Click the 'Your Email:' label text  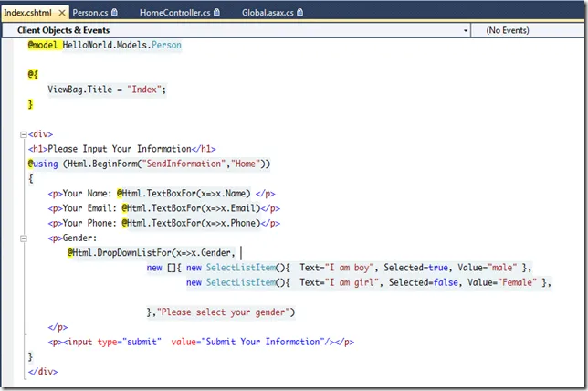tap(89, 208)
